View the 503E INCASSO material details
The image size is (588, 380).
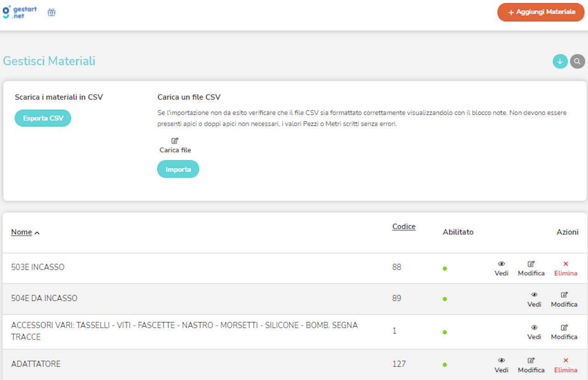(502, 268)
